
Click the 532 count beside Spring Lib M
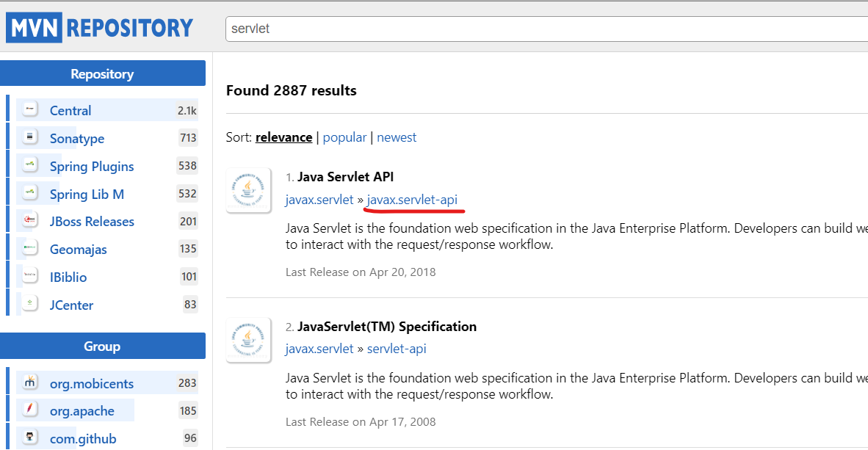tap(188, 194)
